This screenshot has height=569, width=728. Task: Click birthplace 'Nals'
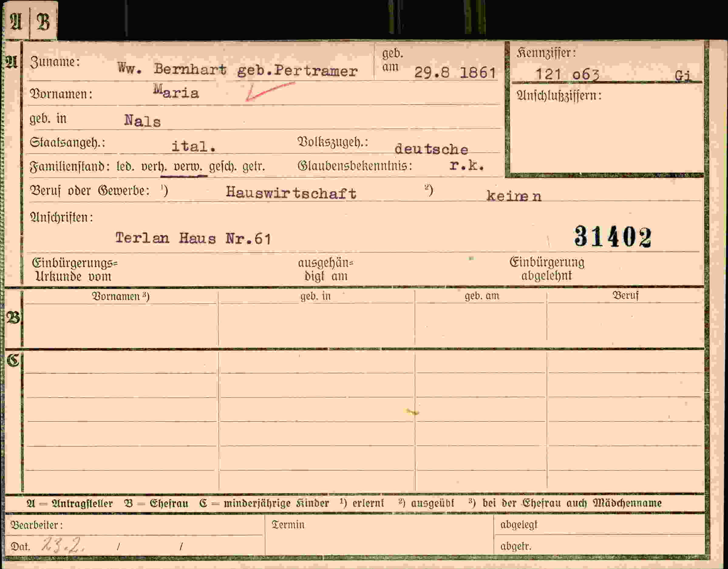pos(143,121)
